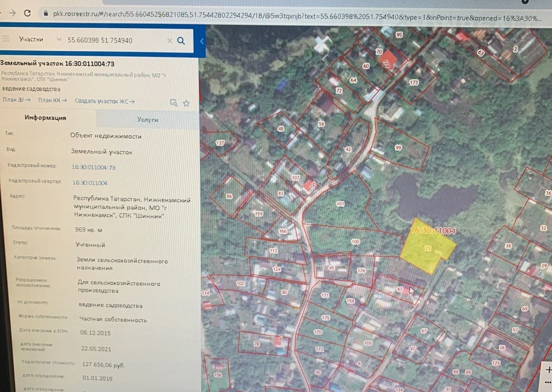552x392 pixels.
Task: Select the Информация tab
Action: (45, 118)
